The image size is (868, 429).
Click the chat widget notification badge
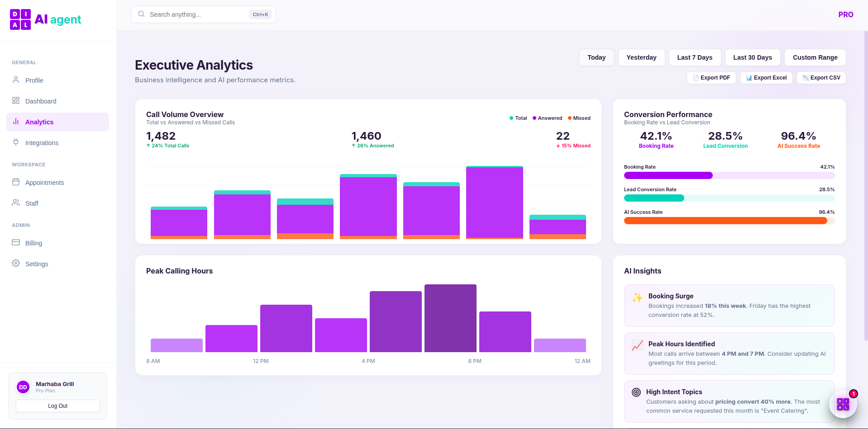(x=854, y=394)
